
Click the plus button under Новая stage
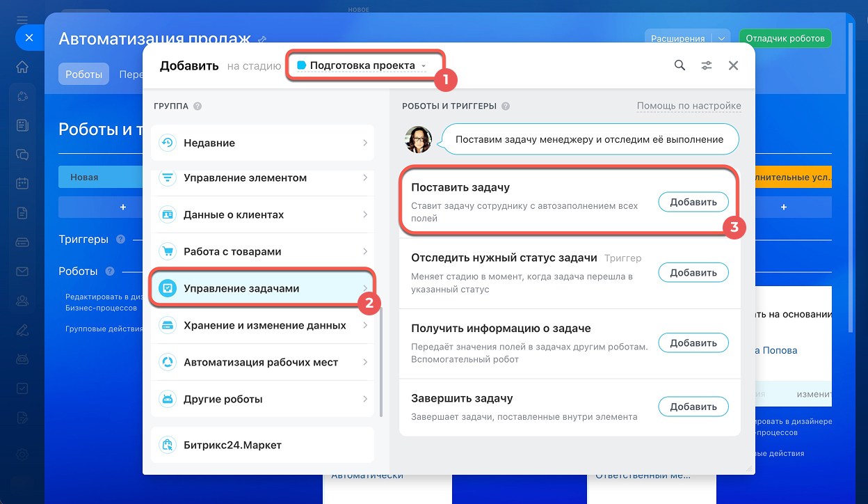point(123,207)
